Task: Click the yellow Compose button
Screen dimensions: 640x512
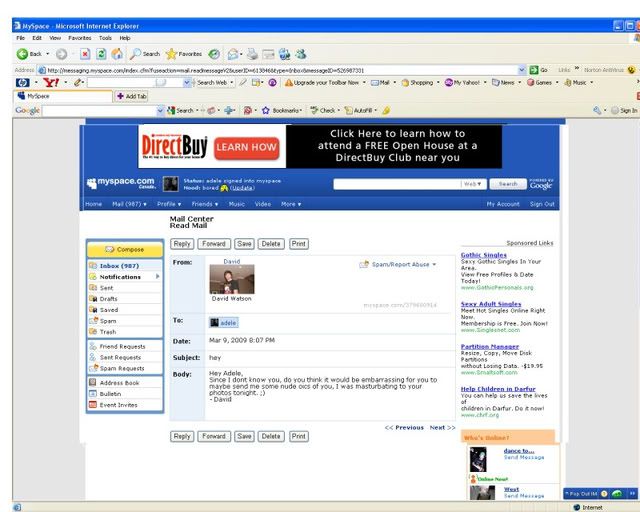Action: pyautogui.click(x=125, y=249)
